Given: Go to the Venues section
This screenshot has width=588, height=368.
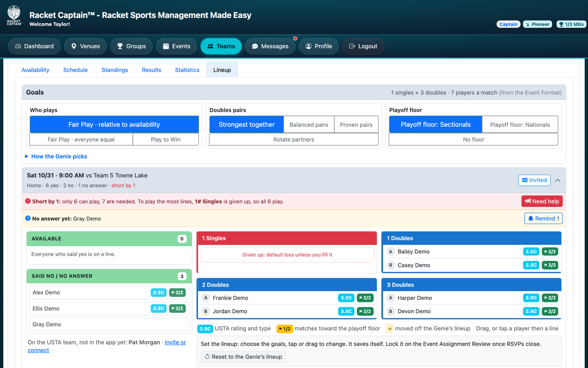Looking at the screenshot, I should 85,46.
